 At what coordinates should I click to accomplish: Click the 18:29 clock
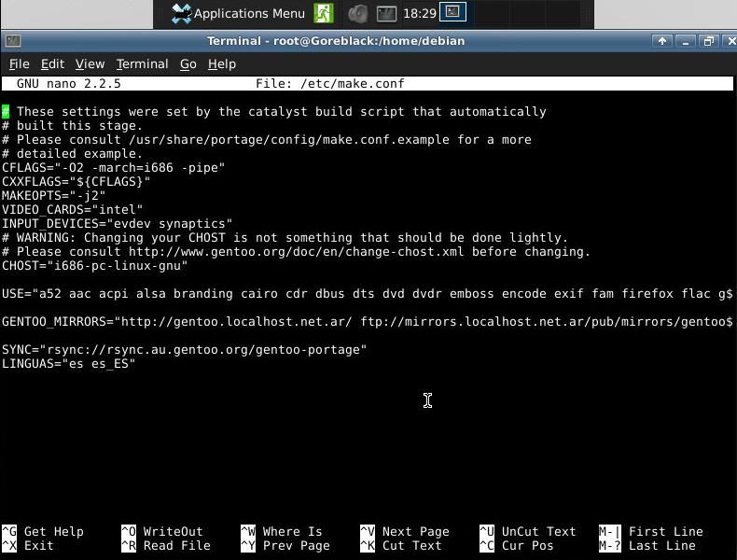point(420,14)
